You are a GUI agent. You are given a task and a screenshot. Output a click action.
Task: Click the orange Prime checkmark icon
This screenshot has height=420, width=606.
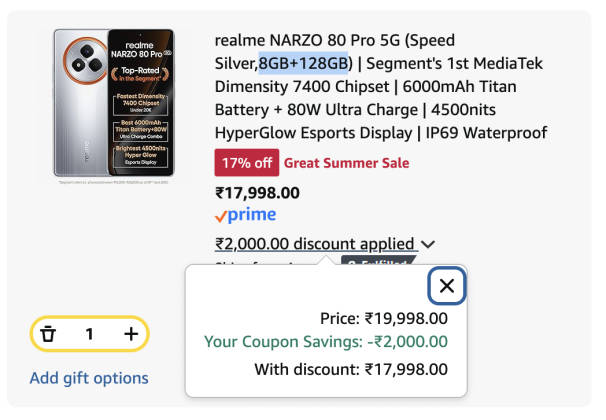point(221,215)
